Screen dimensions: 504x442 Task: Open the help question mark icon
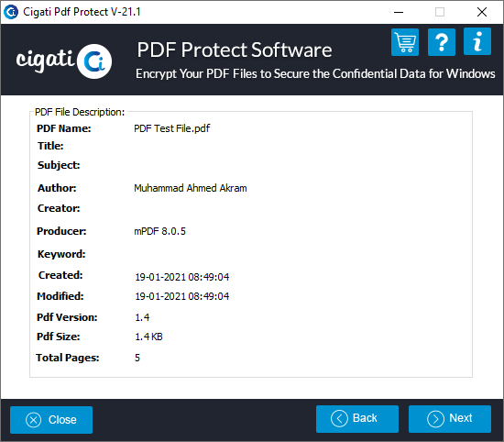click(442, 42)
